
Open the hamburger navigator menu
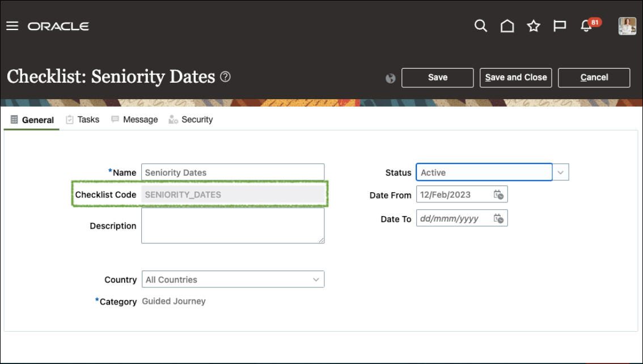12,26
